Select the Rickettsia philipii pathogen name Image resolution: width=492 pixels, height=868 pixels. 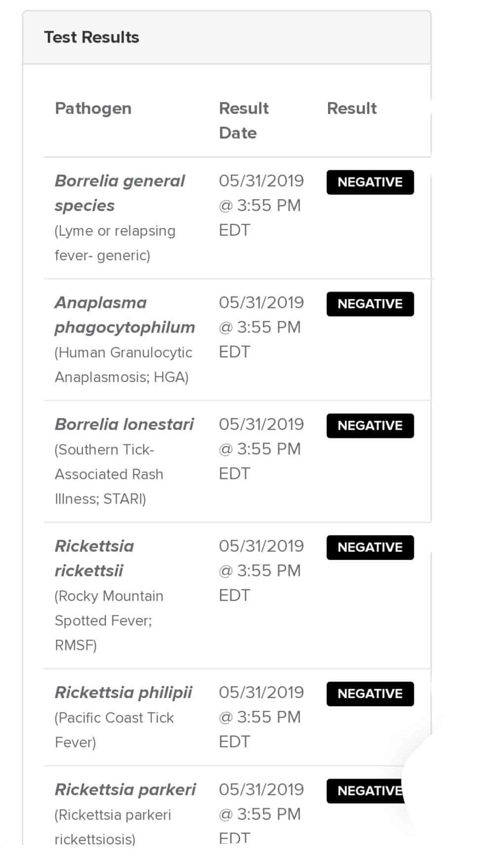[123, 693]
